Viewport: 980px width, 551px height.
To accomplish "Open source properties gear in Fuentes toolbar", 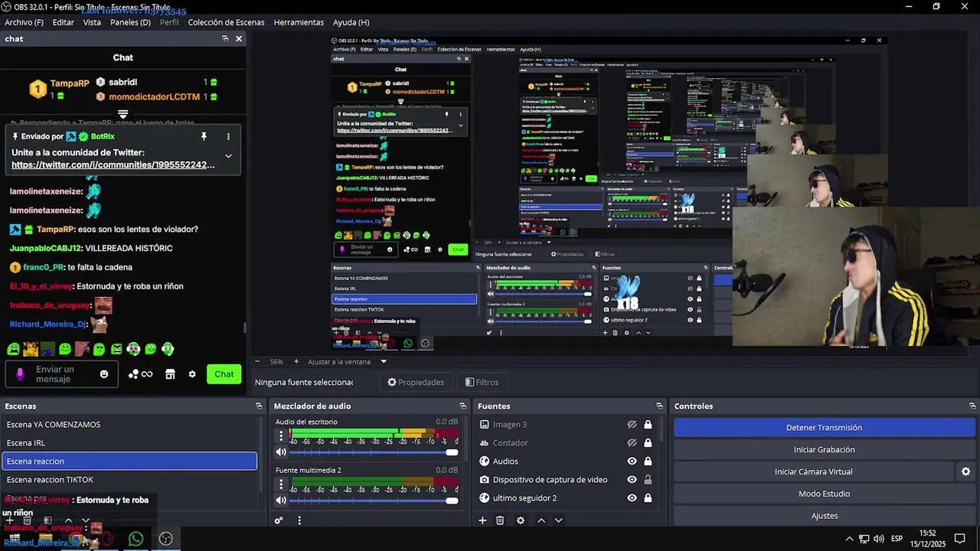I will (521, 520).
